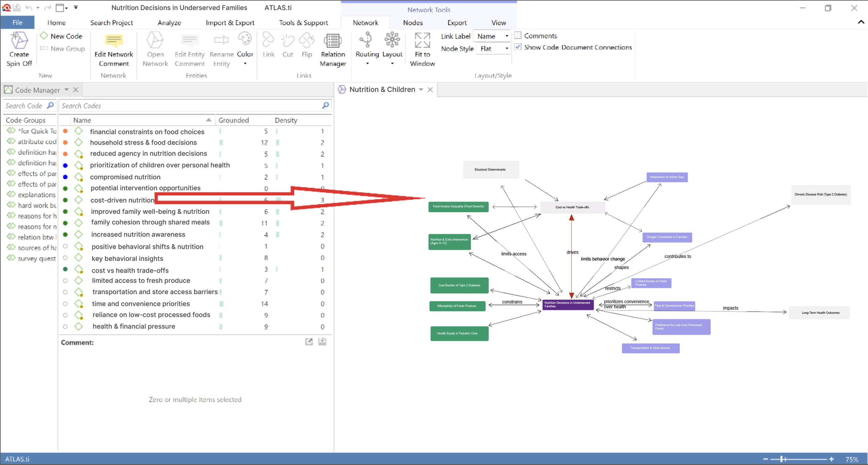
Task: Click the Search Codes magnifier icon
Action: (x=325, y=106)
